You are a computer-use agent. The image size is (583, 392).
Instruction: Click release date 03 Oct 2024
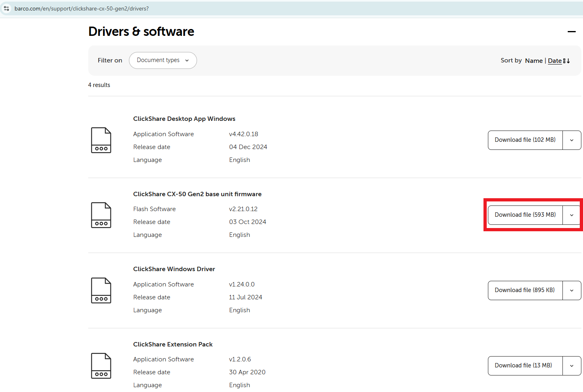(248, 222)
